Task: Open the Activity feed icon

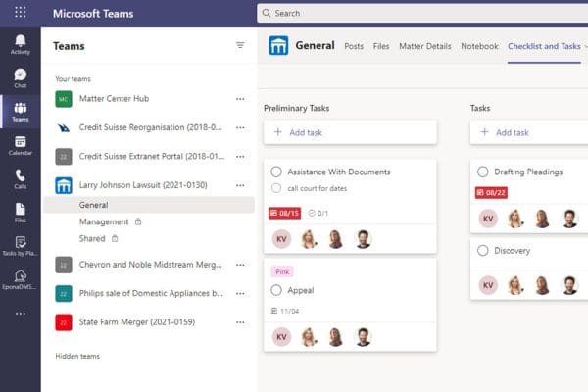Action: tap(20, 43)
